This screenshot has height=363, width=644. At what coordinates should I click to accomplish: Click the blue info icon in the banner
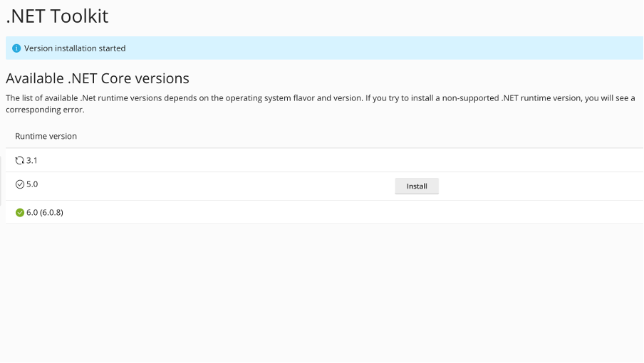(x=16, y=48)
